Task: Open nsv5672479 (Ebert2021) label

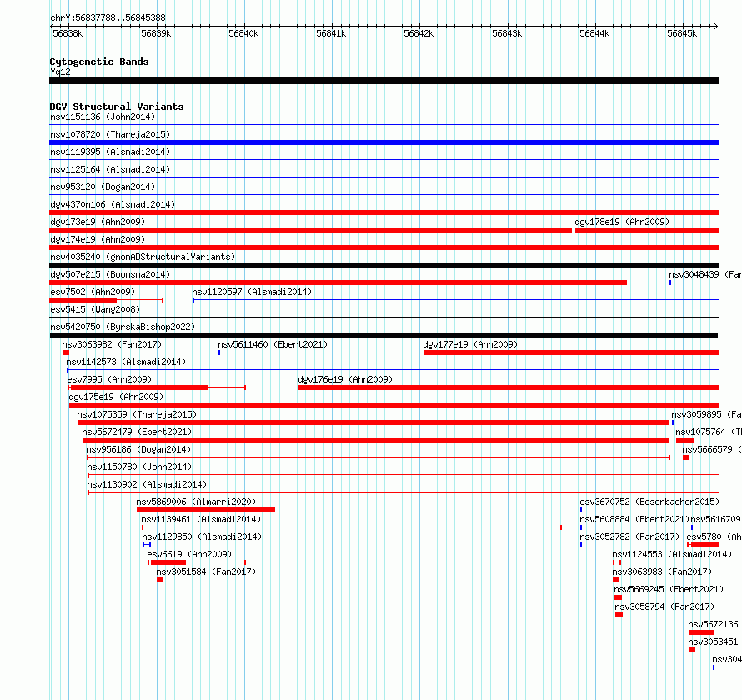Action: pyautogui.click(x=137, y=432)
